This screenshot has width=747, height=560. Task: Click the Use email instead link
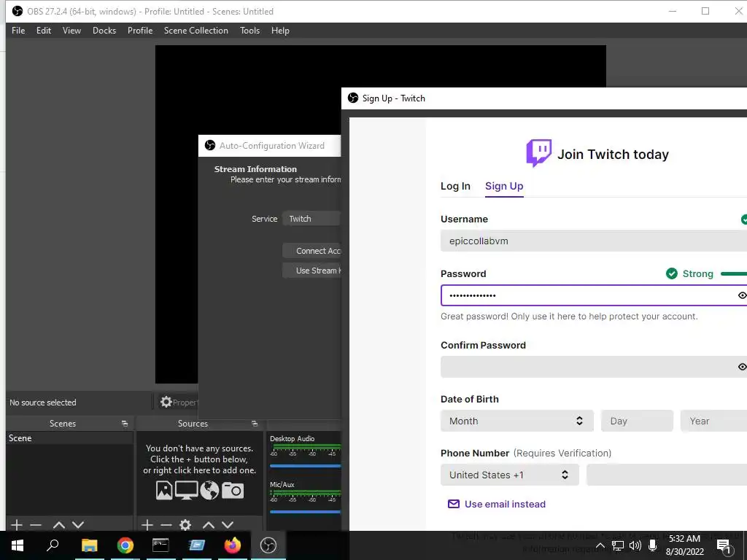click(497, 504)
